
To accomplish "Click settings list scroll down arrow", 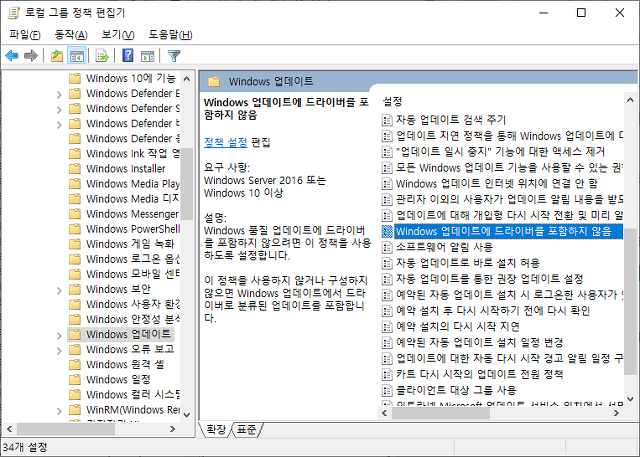I will point(630,399).
